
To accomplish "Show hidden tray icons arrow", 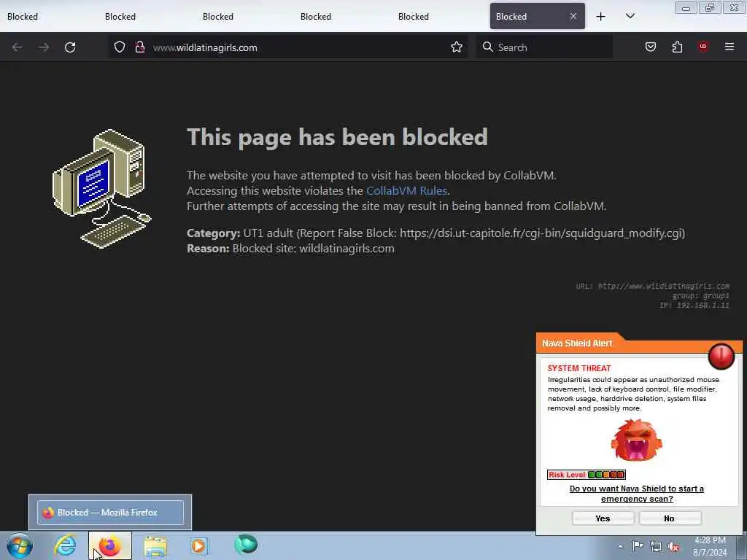I will click(x=620, y=546).
